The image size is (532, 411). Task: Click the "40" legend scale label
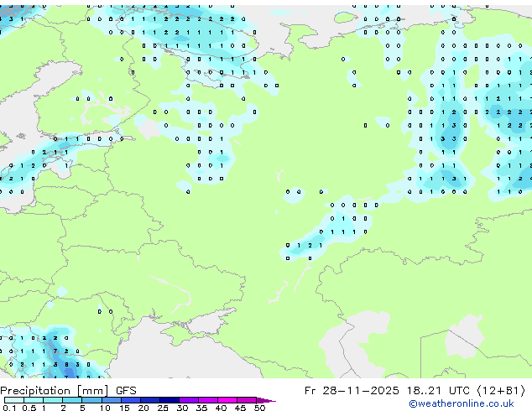pos(222,408)
